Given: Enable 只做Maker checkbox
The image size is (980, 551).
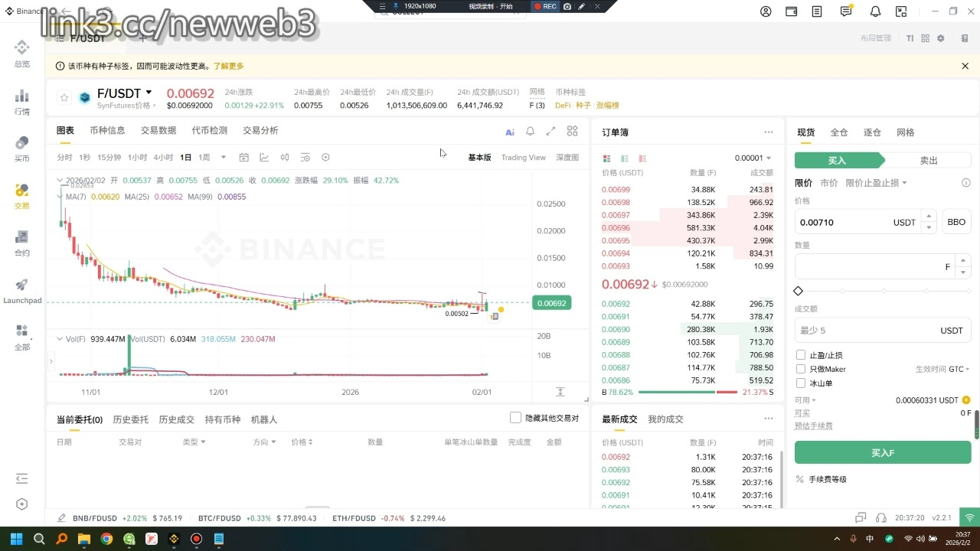Looking at the screenshot, I should click(x=801, y=369).
